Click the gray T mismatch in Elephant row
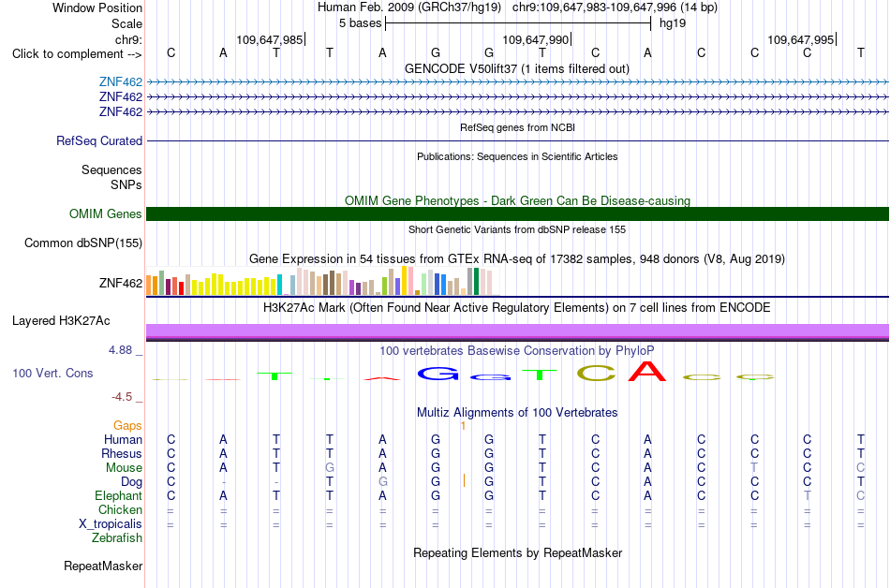This screenshot has height=588, width=890. tap(808, 495)
